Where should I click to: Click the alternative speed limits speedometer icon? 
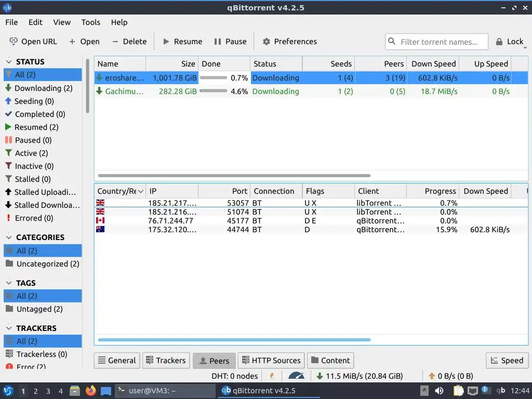pos(296,376)
